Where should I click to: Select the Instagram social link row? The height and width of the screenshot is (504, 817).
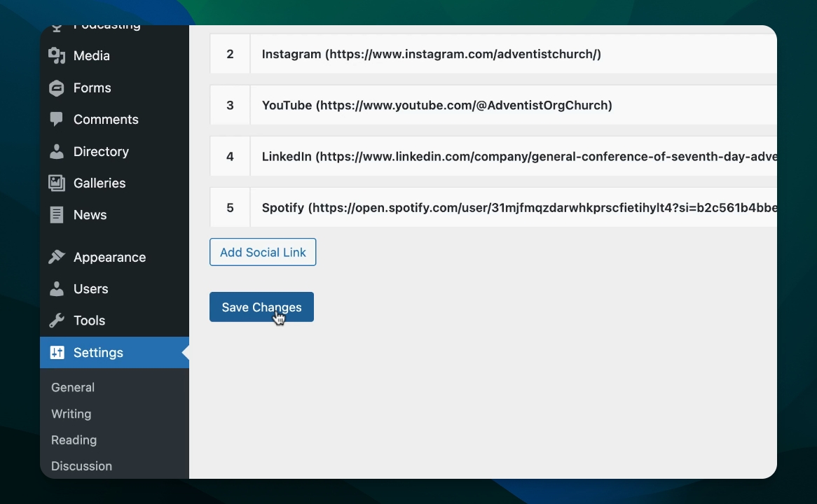[493, 54]
